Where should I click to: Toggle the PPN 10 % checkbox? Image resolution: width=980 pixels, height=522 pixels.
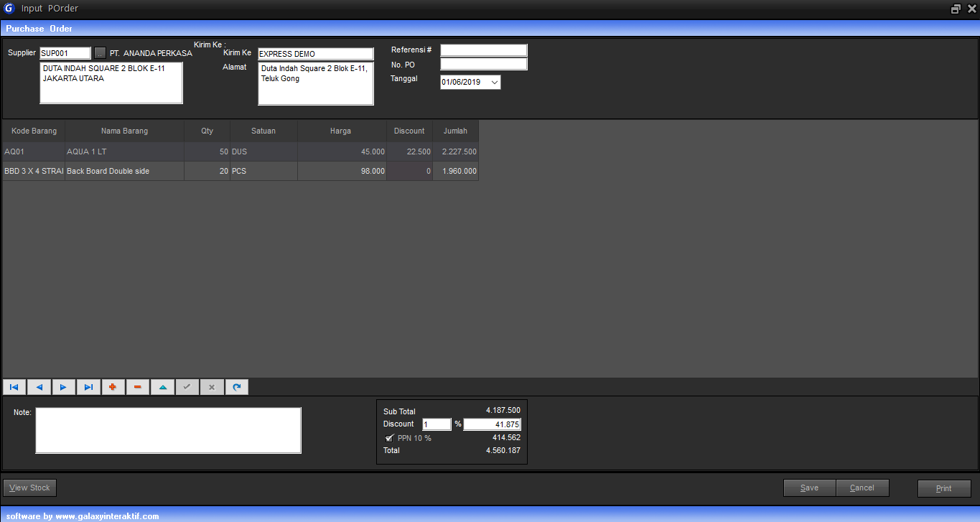[x=390, y=438]
